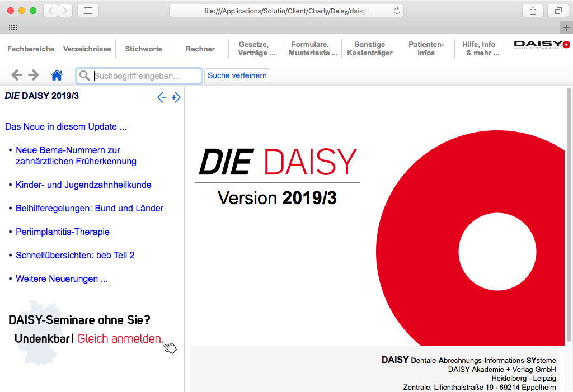This screenshot has width=573, height=392.
Task: Click Gleich anmelden seminar link
Action: point(120,339)
